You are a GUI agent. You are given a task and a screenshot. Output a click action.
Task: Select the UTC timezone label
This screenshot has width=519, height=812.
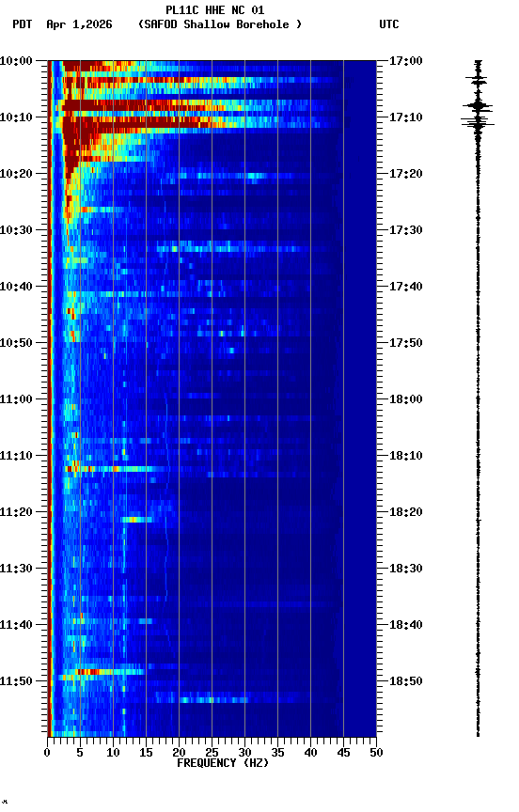(x=389, y=24)
